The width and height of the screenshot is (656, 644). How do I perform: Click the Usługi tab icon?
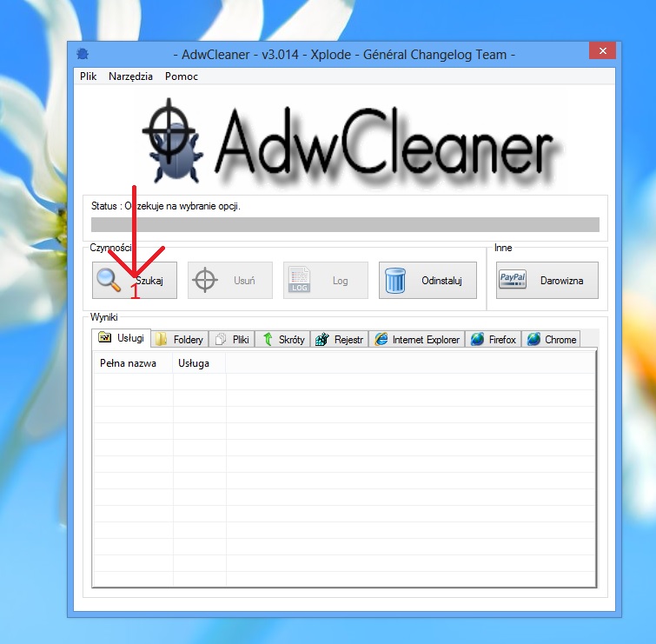[104, 337]
